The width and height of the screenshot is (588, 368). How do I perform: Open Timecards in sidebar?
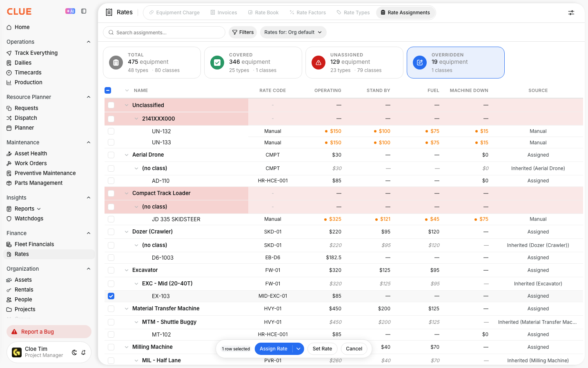(x=28, y=72)
